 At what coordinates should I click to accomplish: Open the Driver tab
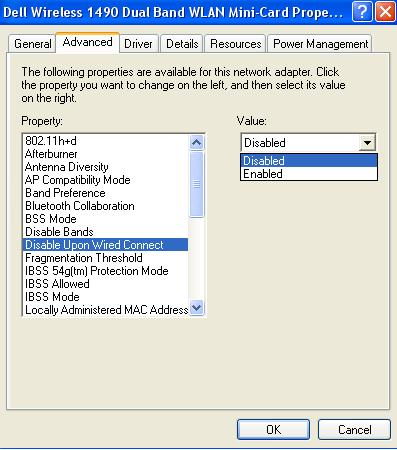click(x=138, y=44)
